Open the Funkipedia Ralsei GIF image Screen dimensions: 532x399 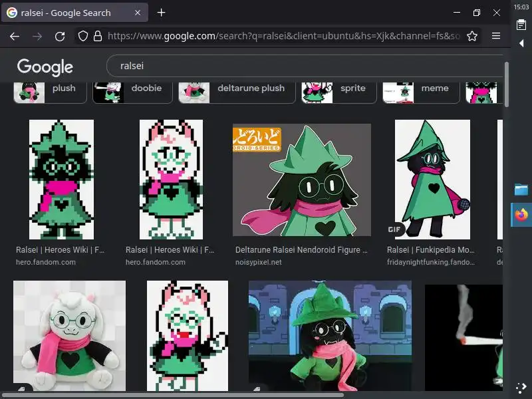coord(432,180)
